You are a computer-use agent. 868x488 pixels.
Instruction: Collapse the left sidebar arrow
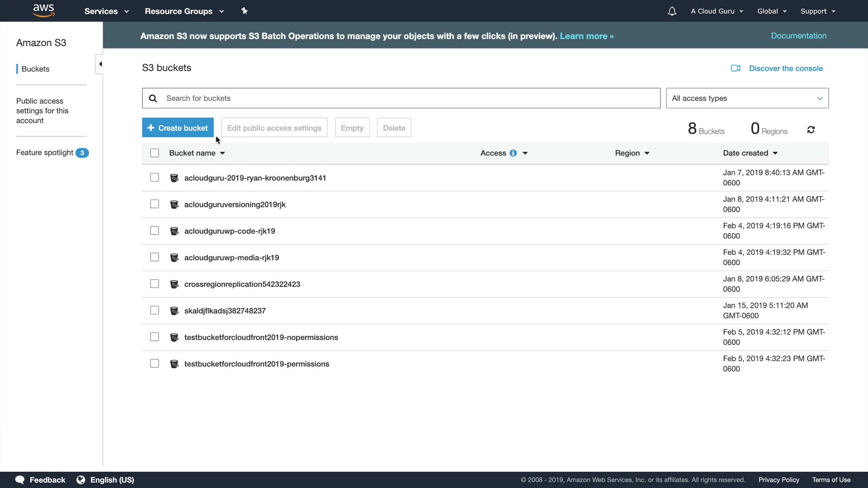(100, 64)
